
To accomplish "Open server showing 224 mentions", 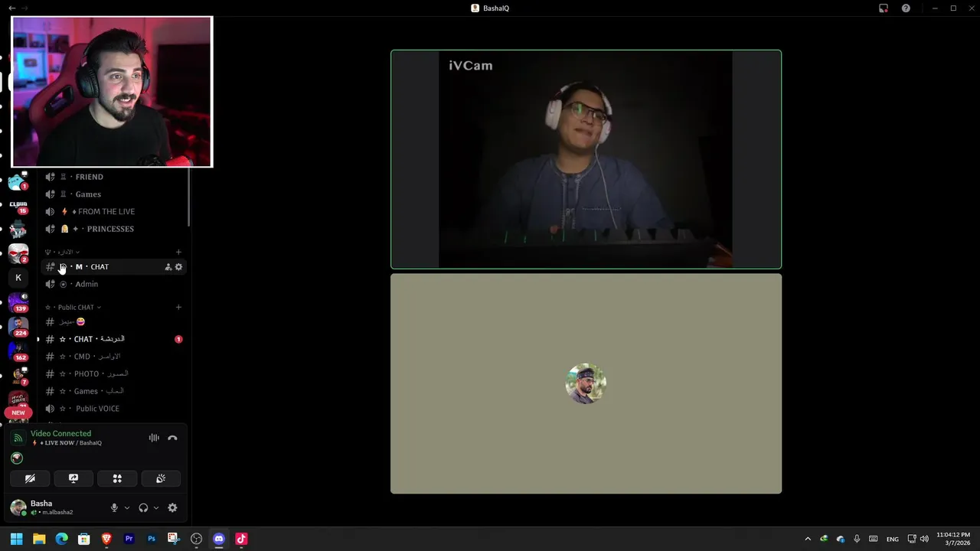I will coord(18,327).
